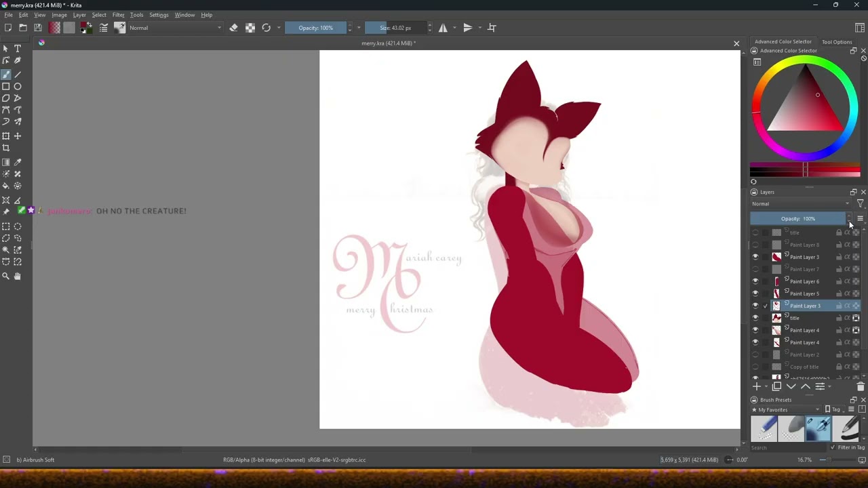Choose the Rectangular Selection tool

[6, 226]
